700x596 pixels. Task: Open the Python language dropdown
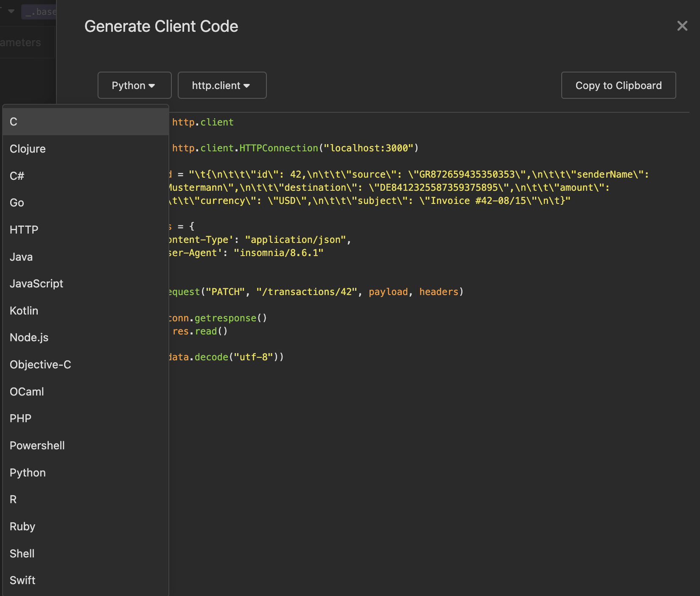pos(134,85)
